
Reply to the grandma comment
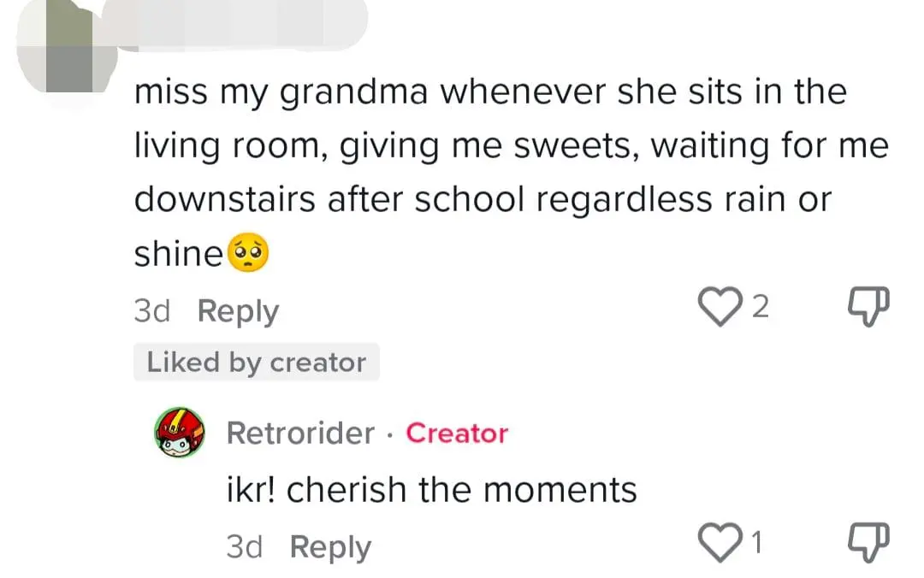click(x=238, y=311)
